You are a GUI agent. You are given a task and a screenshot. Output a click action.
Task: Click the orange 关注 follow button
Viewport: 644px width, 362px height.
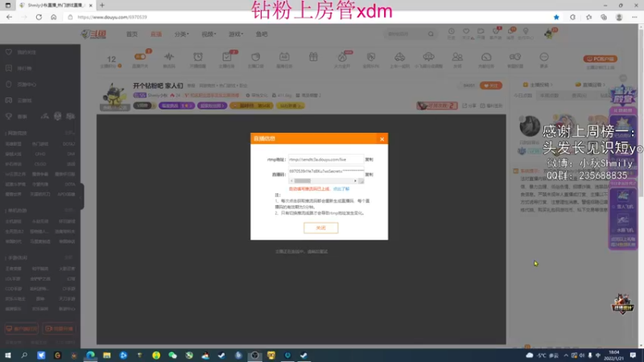[491, 85]
